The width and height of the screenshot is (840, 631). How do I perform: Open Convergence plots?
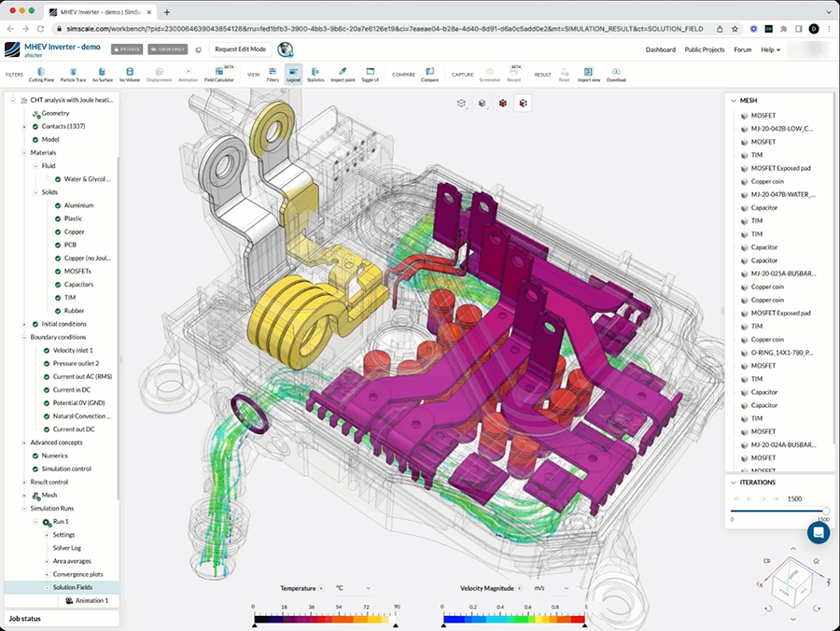click(77, 574)
